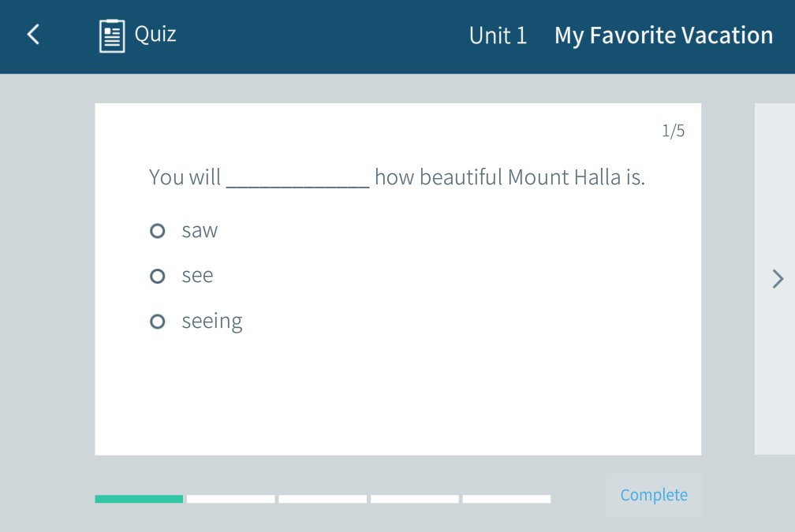The width and height of the screenshot is (795, 532).
Task: Select the third progress segment
Action: 323,499
